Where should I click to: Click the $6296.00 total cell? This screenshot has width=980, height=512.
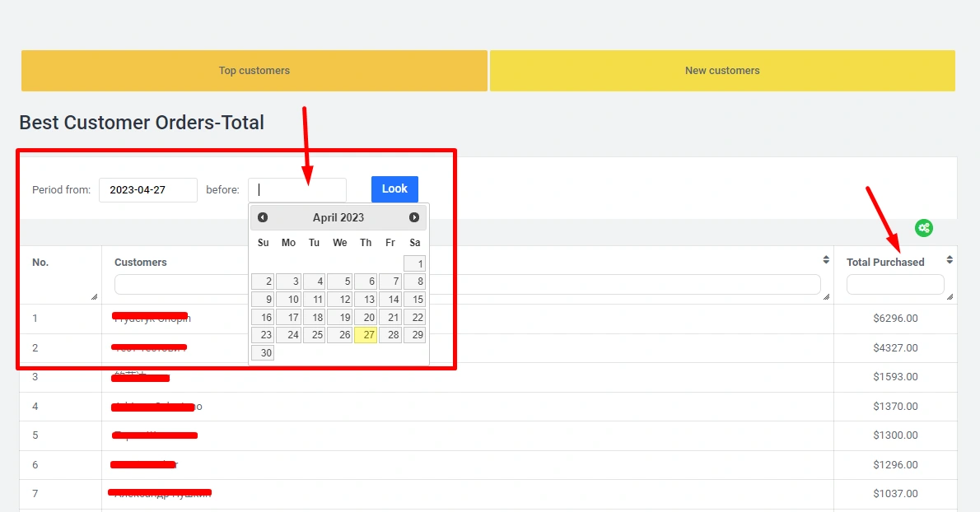coord(895,319)
